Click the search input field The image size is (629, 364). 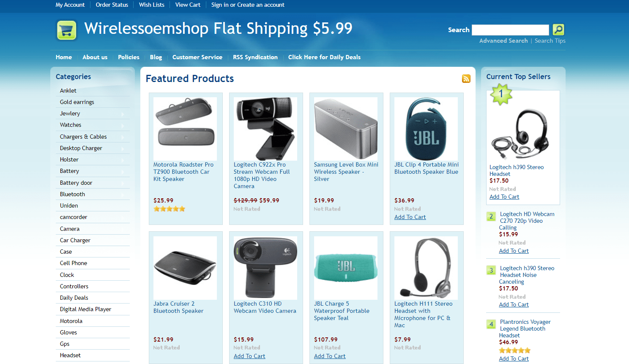(x=510, y=30)
